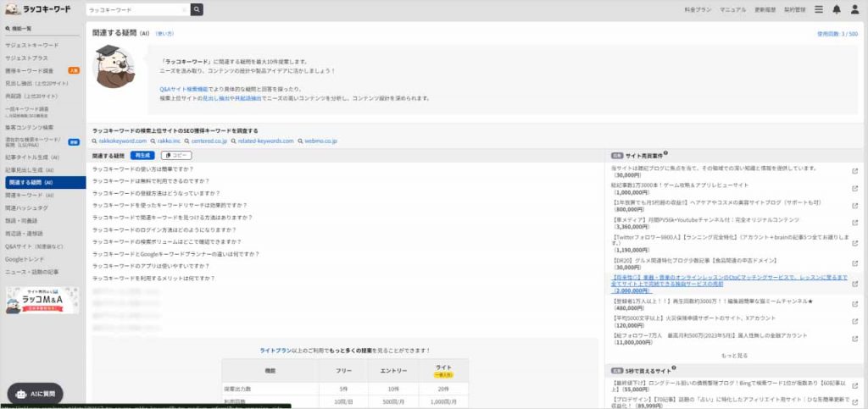
Task: Select highlighted 関連する疑問 (AI) sidebar item
Action: pos(46,182)
